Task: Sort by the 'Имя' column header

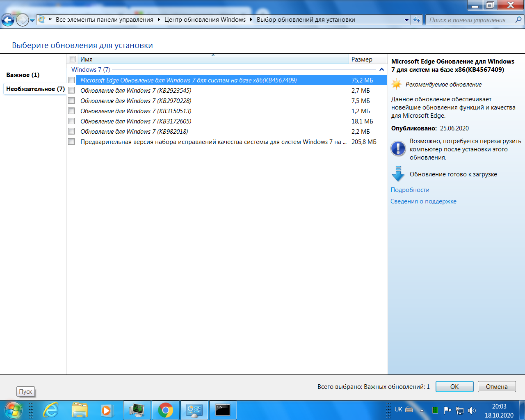Action: click(213, 59)
